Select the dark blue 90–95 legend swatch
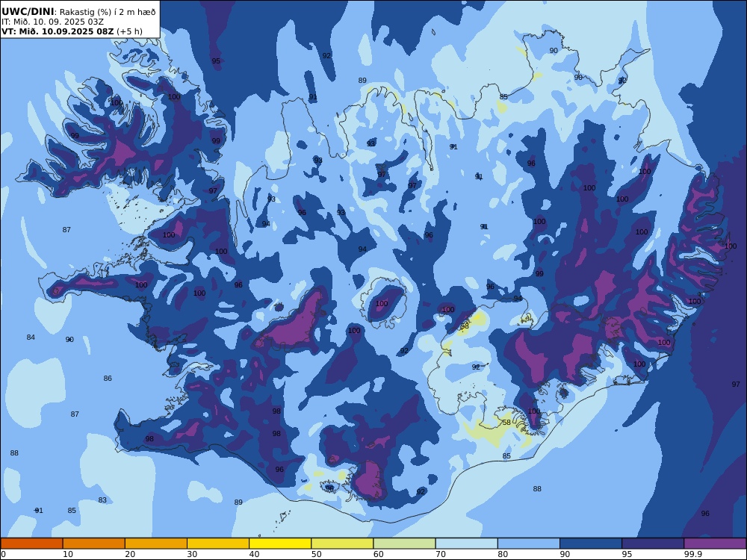Screen dimensions: 747x560 [x=591, y=544]
